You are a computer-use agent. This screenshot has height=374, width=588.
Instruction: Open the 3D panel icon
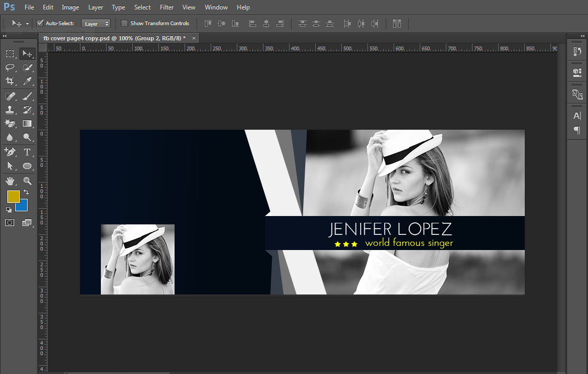pos(577,72)
